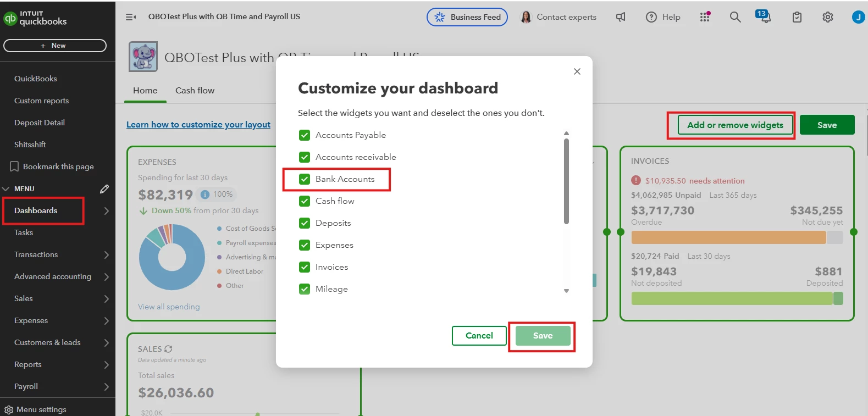Open Deposit Detail in the sidebar
Screen dimensions: 868x416
[40, 123]
